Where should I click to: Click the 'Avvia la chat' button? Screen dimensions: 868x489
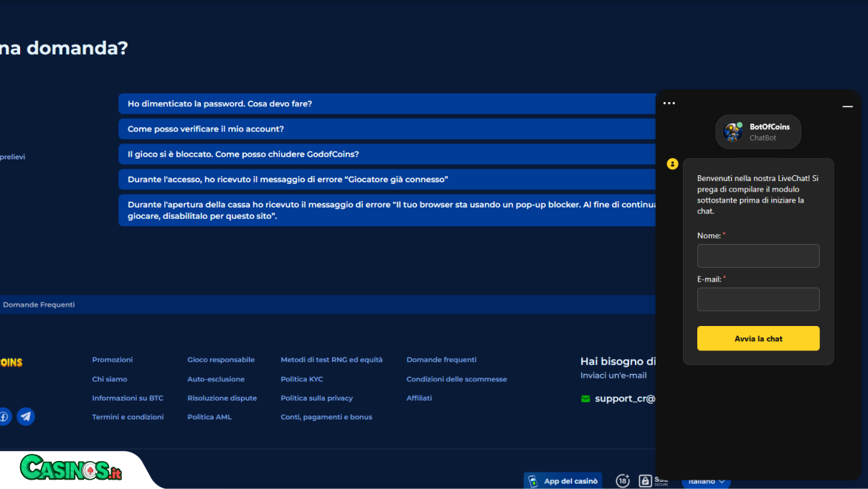pyautogui.click(x=758, y=338)
